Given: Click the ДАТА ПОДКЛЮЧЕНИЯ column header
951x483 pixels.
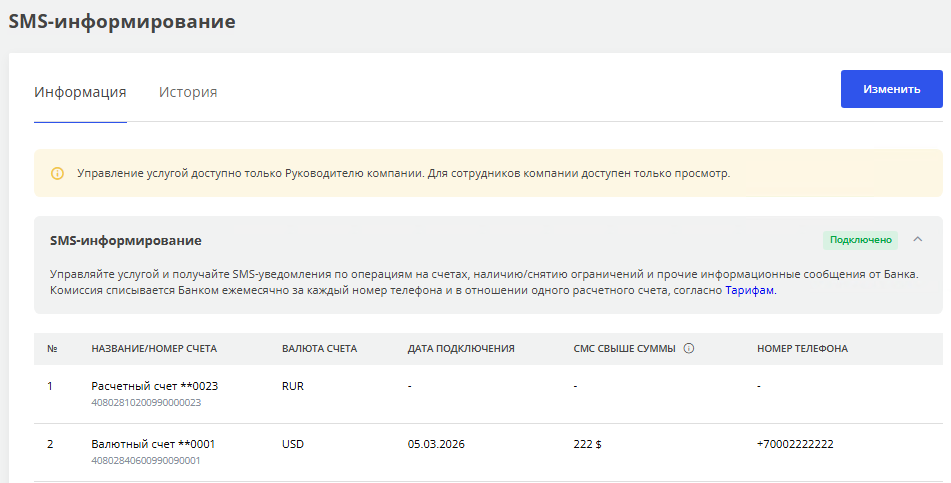Looking at the screenshot, I should [x=461, y=348].
